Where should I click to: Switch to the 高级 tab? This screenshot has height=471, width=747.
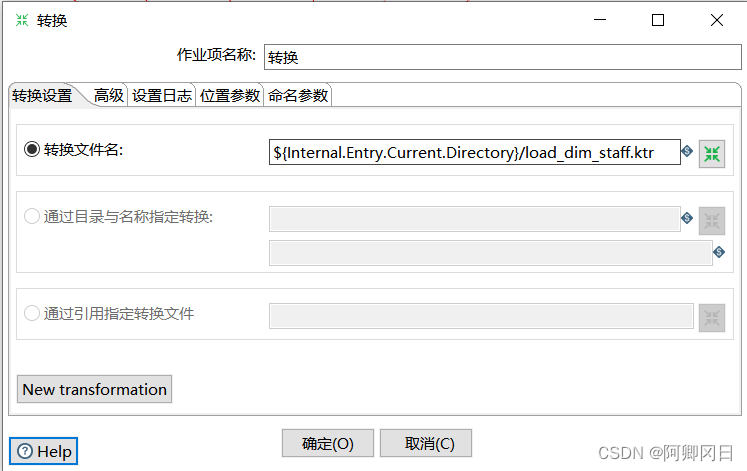(x=108, y=96)
